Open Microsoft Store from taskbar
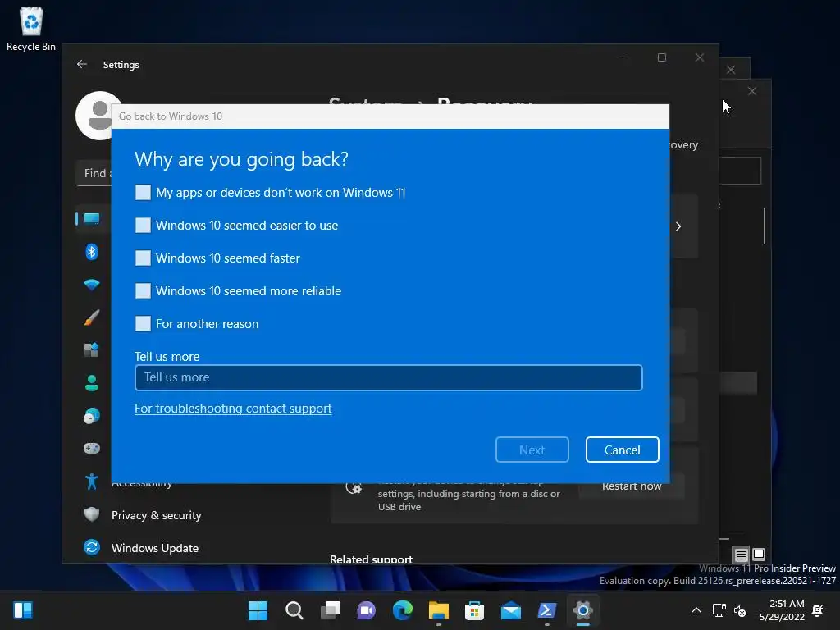Screen dimensions: 840x630 tap(475, 610)
